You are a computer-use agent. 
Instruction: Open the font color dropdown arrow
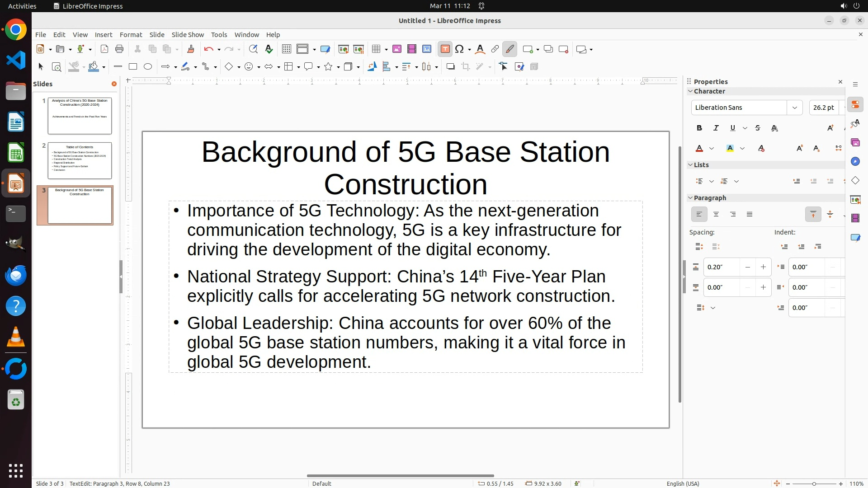(x=712, y=149)
